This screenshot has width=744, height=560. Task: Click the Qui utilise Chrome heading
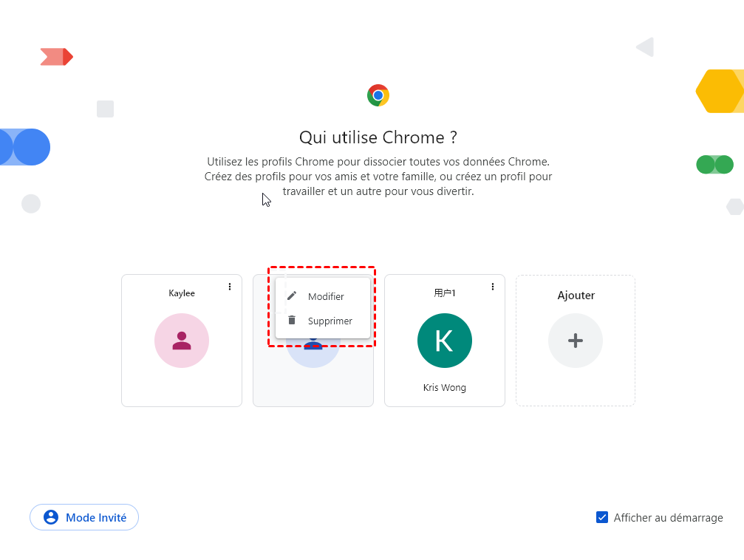click(378, 137)
